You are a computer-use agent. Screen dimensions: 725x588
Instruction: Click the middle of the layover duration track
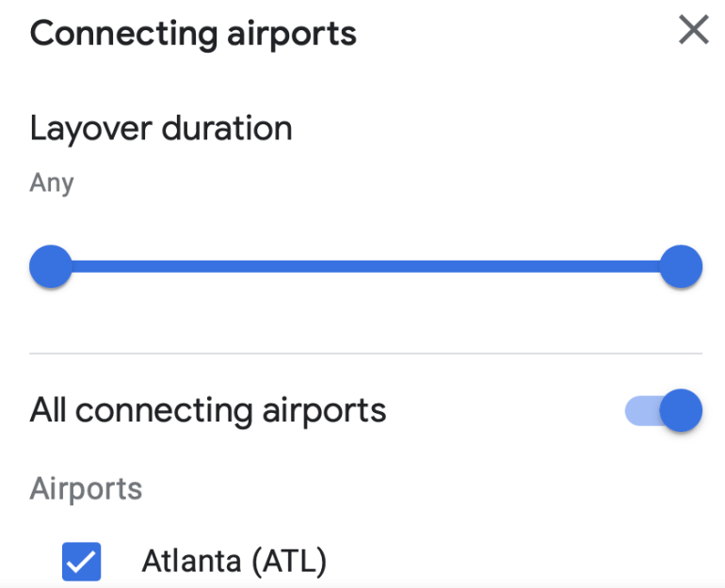[x=365, y=266]
